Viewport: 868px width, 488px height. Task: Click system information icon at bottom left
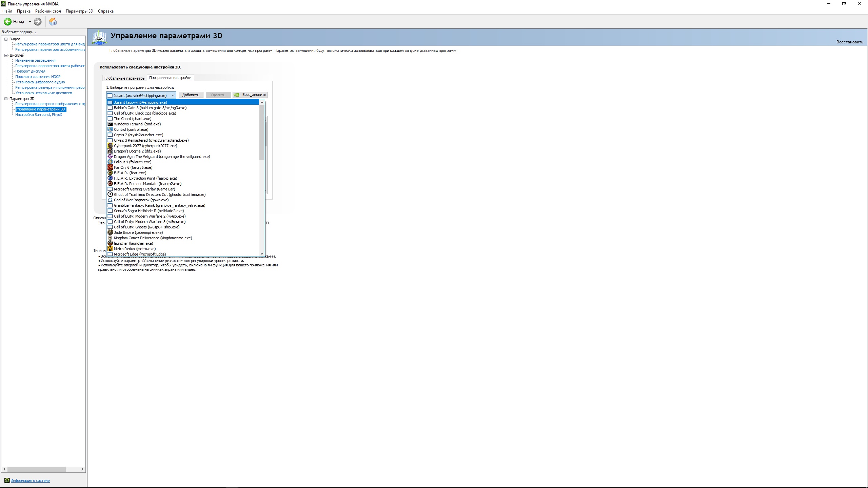pos(7,481)
